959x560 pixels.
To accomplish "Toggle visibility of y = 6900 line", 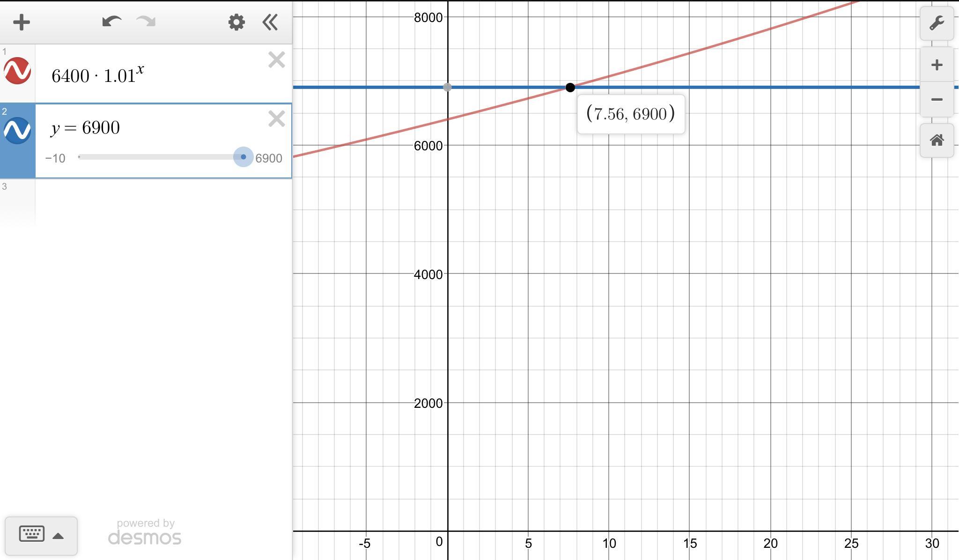I will (17, 130).
